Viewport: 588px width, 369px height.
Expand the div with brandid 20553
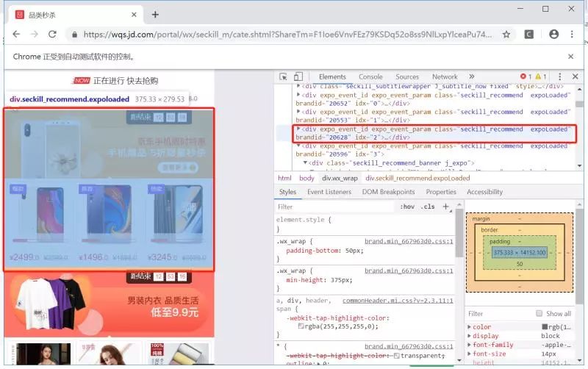point(298,111)
